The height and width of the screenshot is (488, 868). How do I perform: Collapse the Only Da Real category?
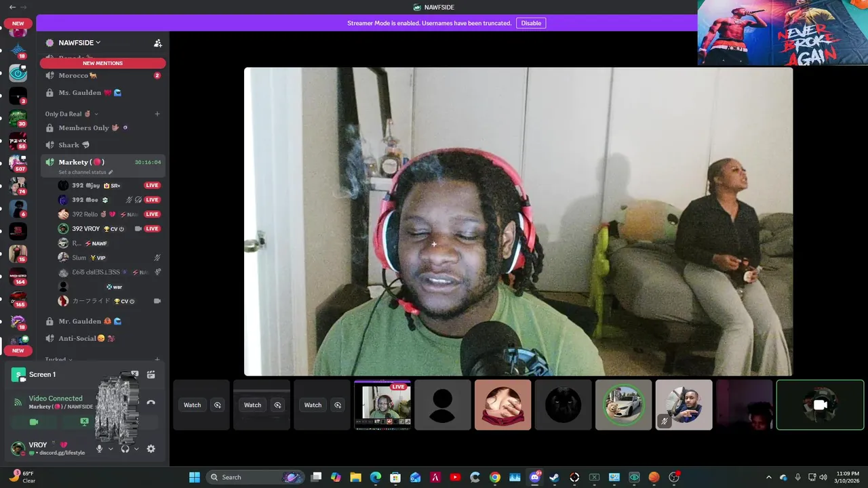(x=72, y=114)
